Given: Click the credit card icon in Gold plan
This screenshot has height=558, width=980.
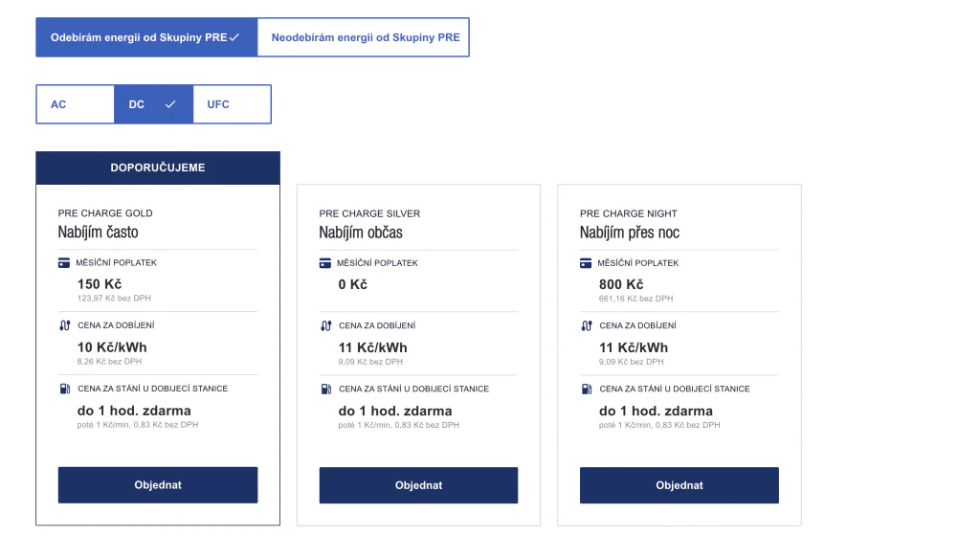Looking at the screenshot, I should coord(64,262).
